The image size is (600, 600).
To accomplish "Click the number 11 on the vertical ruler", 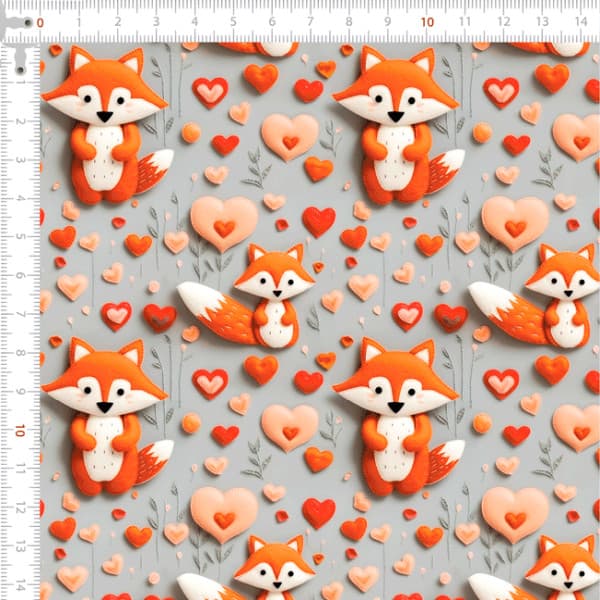I will pos(20,469).
